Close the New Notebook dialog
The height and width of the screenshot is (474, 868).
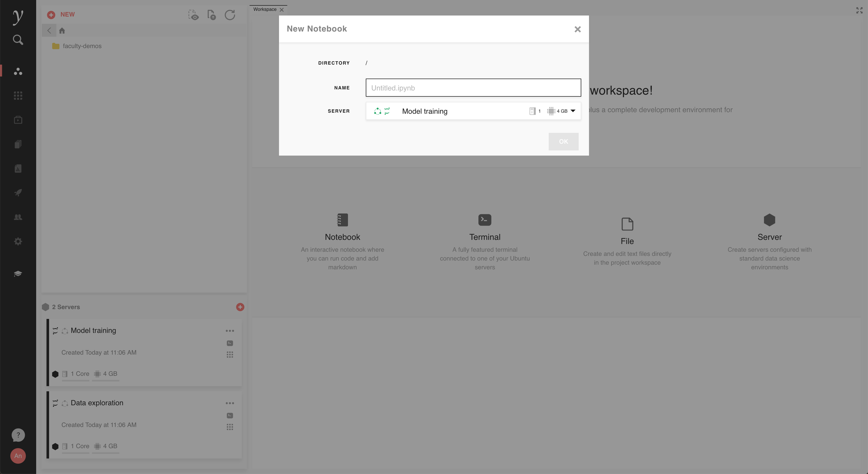[578, 29]
